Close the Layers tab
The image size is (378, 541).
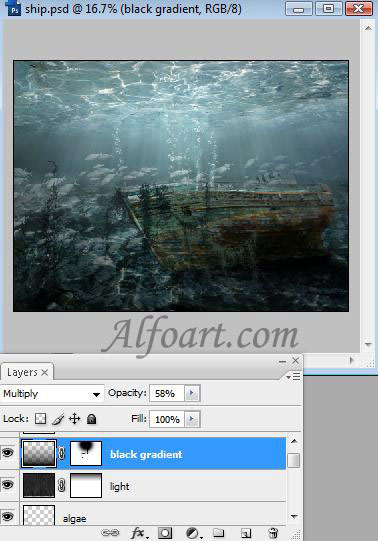click(x=44, y=373)
